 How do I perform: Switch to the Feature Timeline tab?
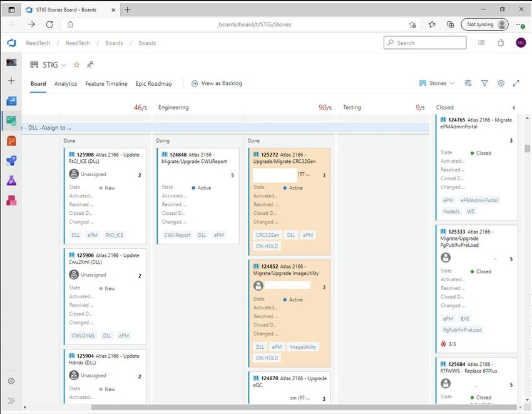point(106,83)
